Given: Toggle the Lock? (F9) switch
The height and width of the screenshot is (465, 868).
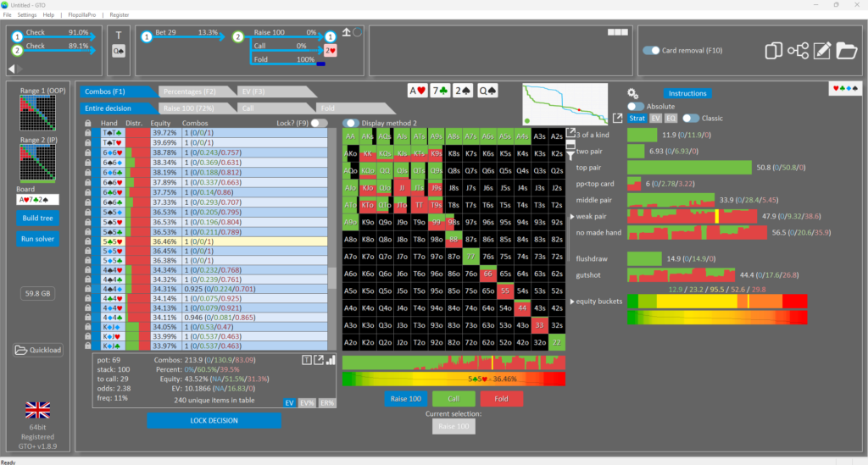Looking at the screenshot, I should 319,123.
